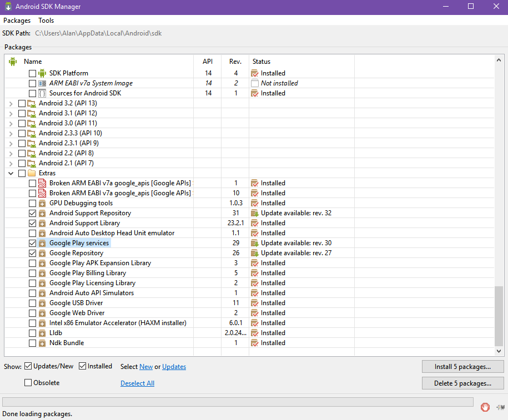Expand the Android 2.3.1 (API 9) node
The height and width of the screenshot is (420, 508).
[11, 144]
